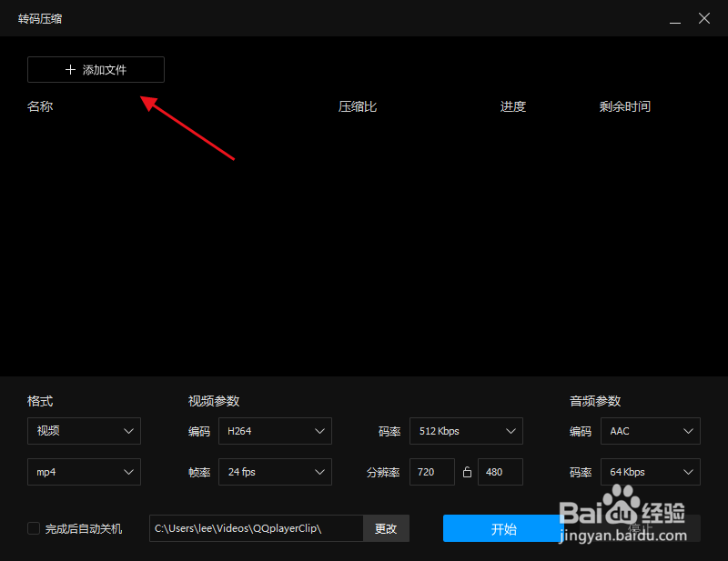
Task: Toggle the aspect ratio lock between resolution fields
Action: pos(467,471)
